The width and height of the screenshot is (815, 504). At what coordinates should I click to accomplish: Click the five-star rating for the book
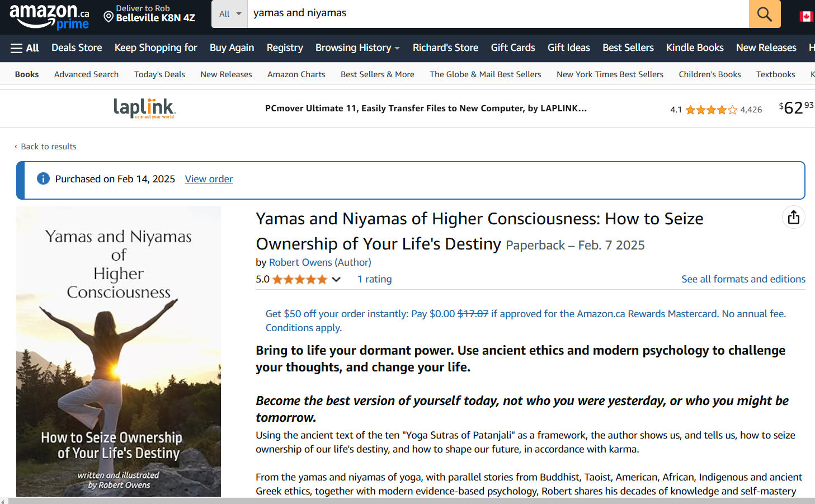299,280
